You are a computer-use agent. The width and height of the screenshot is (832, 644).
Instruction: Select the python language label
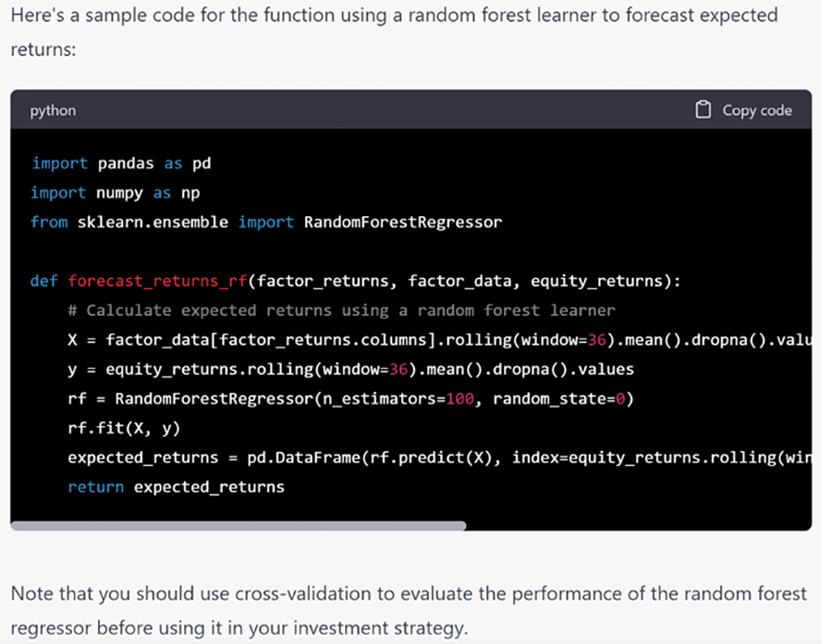click(x=53, y=110)
